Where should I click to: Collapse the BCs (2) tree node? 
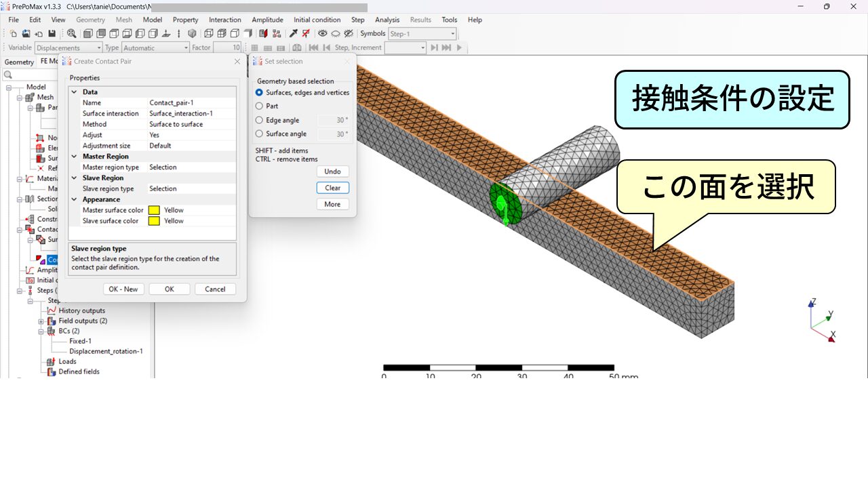click(x=41, y=331)
